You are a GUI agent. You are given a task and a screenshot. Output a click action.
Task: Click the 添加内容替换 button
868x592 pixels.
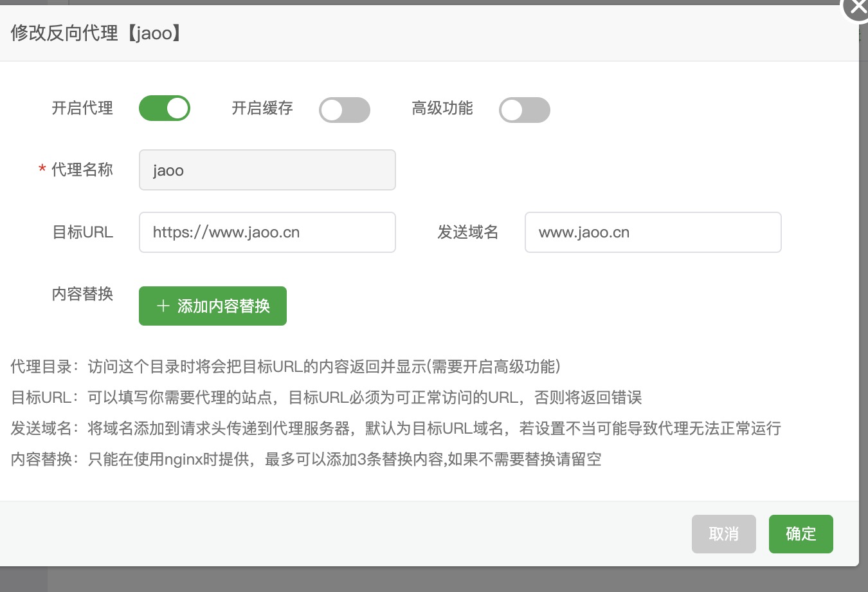tap(213, 306)
